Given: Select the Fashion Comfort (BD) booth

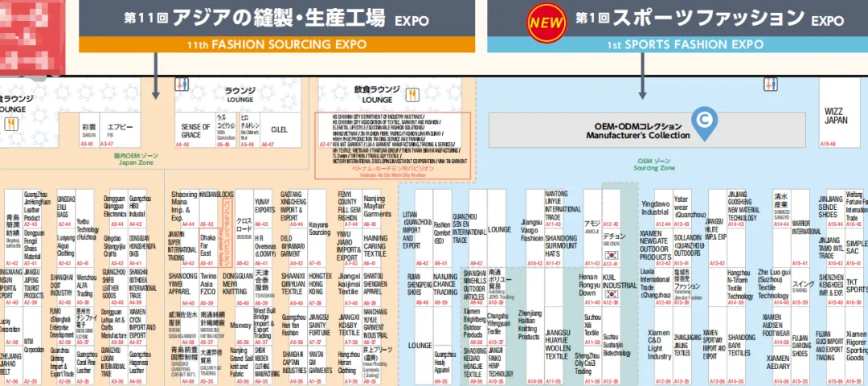Looking at the screenshot, I should (x=442, y=228).
